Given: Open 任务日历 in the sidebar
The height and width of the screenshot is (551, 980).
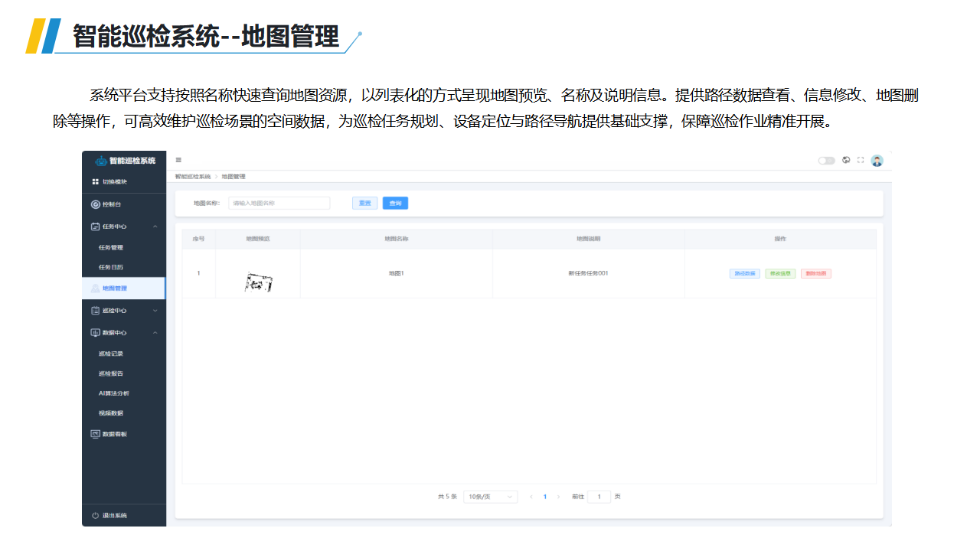Looking at the screenshot, I should click(111, 268).
